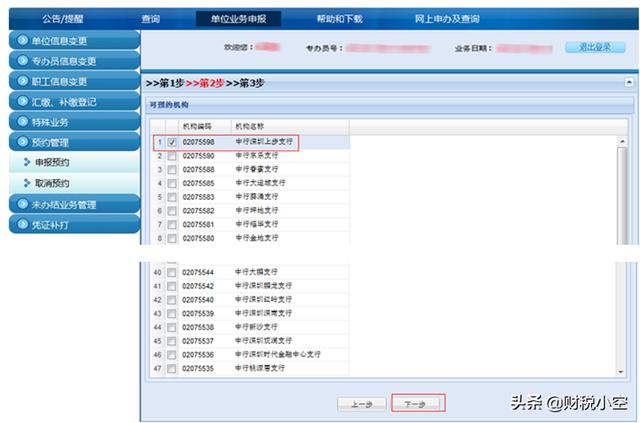
Task: Click the list scrollbar up arrow
Action: pyautogui.click(x=622, y=141)
